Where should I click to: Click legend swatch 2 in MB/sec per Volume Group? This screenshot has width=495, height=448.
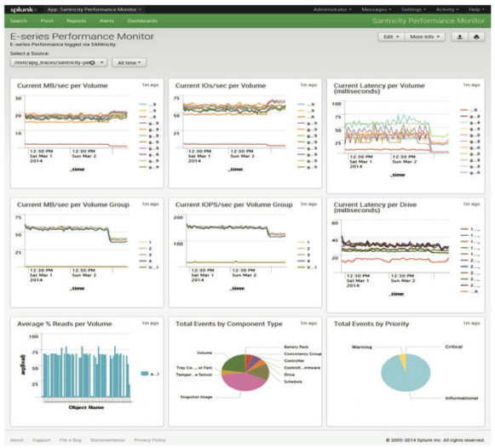[143, 249]
